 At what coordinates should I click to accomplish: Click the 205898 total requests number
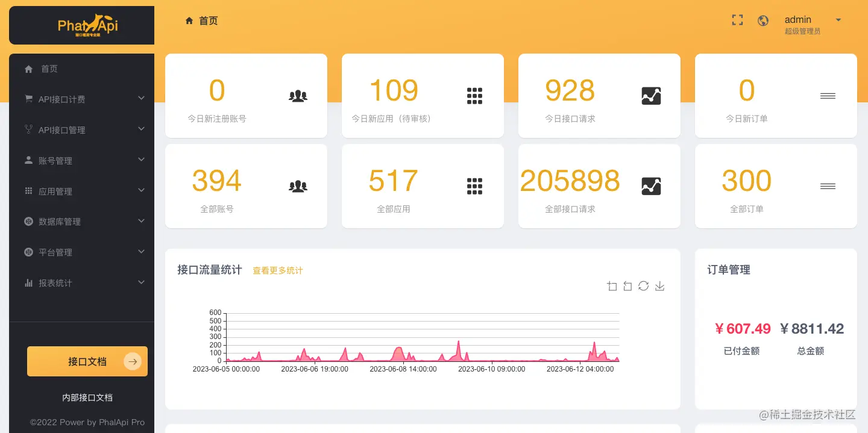click(x=570, y=181)
